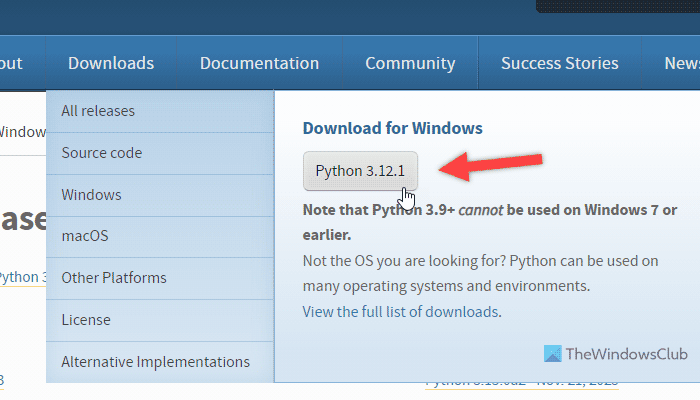Open the partially hidden Python 3 link at left
The image size is (700, 400).
pos(20,277)
